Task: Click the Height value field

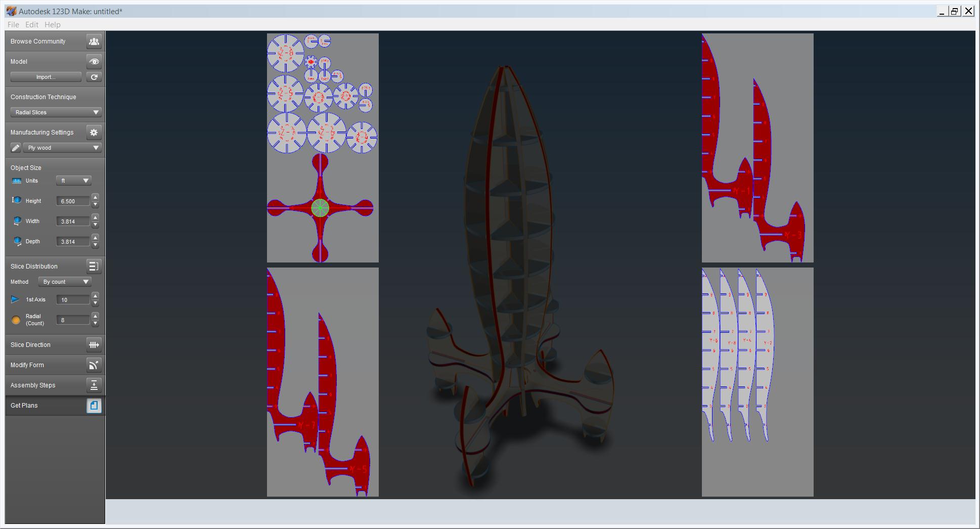Action: click(73, 201)
